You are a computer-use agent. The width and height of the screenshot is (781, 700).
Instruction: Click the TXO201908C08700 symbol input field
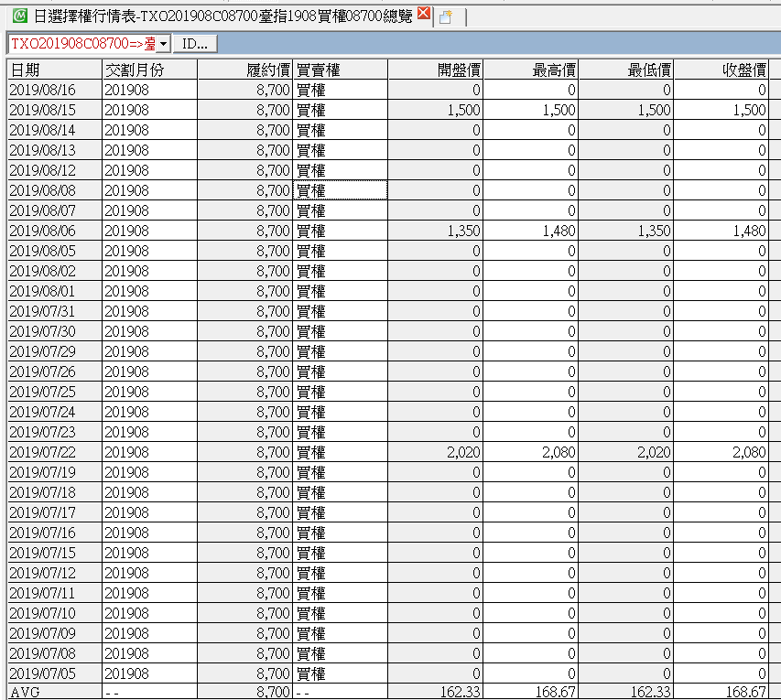point(82,44)
